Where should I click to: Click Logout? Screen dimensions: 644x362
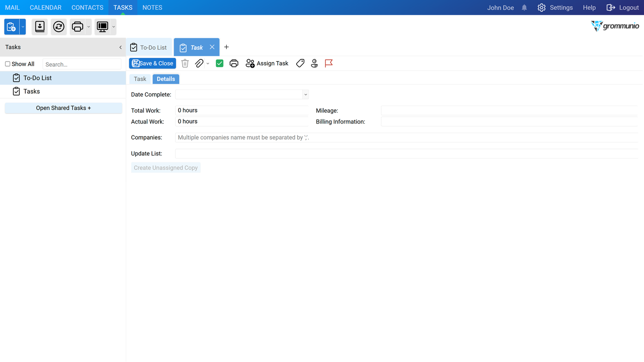pos(623,7)
